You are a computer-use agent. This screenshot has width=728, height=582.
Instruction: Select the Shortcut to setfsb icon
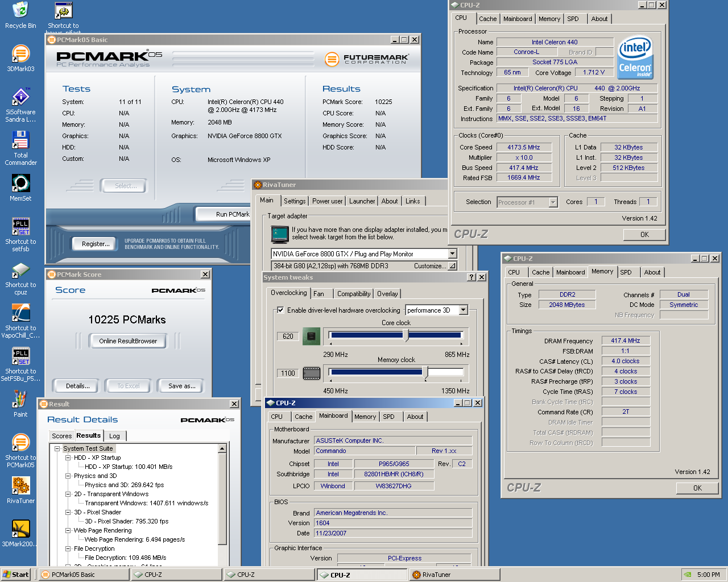[x=20, y=235]
